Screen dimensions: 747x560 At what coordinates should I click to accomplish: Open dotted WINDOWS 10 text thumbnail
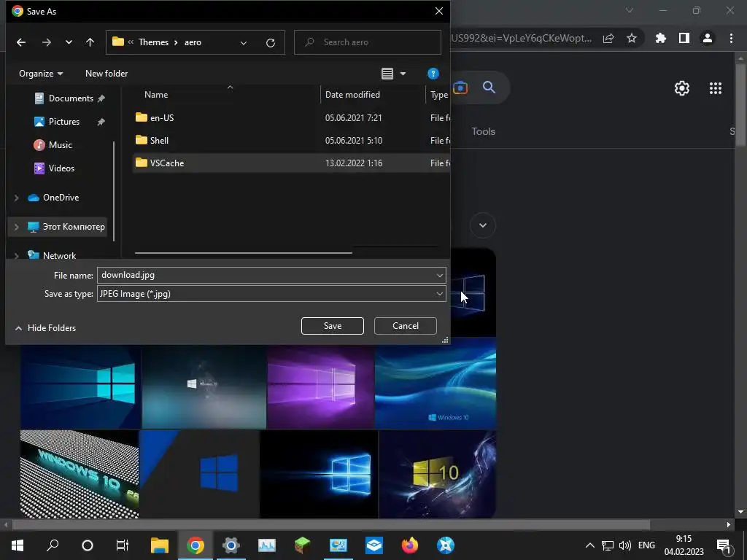(80, 474)
